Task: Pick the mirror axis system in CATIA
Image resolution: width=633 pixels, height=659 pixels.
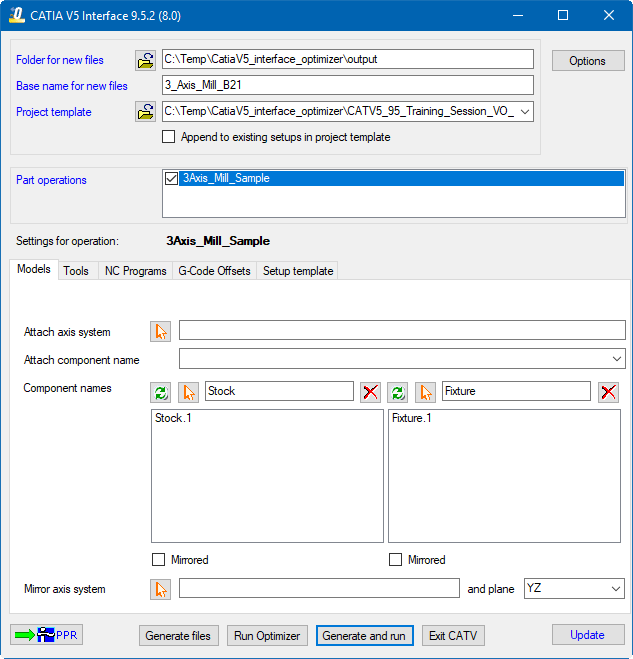Action: (x=161, y=589)
